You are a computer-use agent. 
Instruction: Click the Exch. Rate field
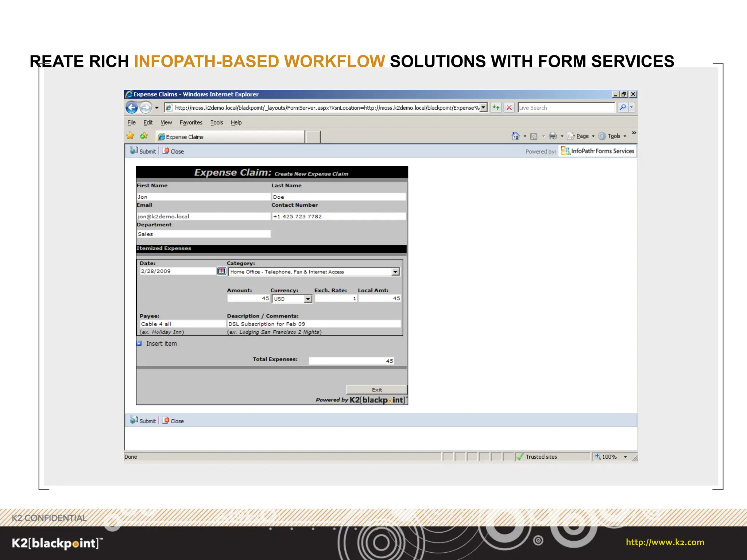pos(336,298)
